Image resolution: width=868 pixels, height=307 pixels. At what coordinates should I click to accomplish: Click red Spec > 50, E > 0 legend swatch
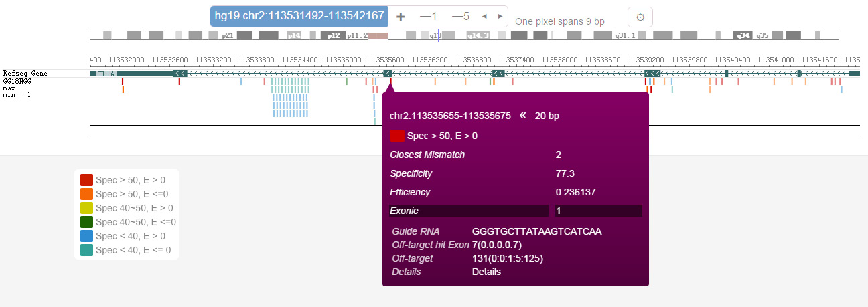86,180
